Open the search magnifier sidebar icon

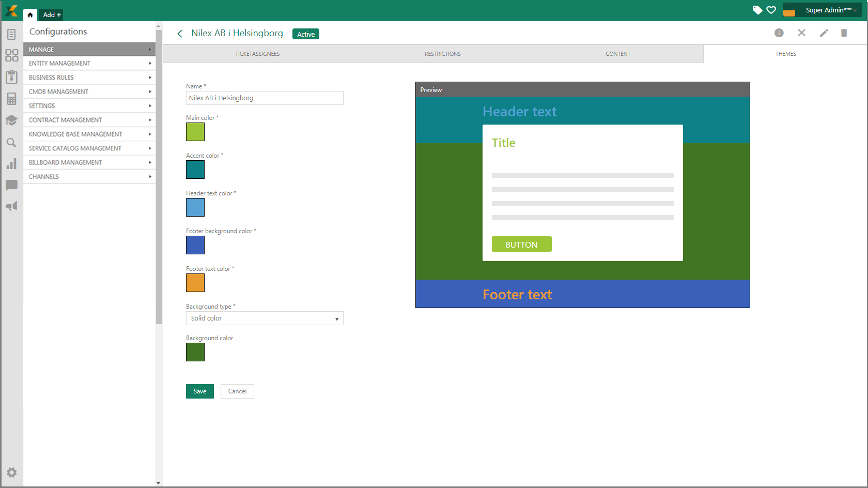[x=11, y=142]
